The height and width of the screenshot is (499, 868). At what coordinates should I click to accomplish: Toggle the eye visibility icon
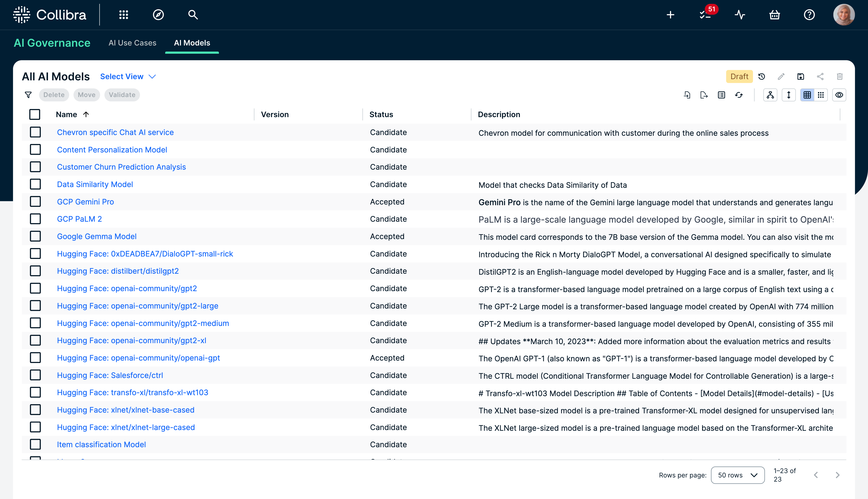[839, 95]
